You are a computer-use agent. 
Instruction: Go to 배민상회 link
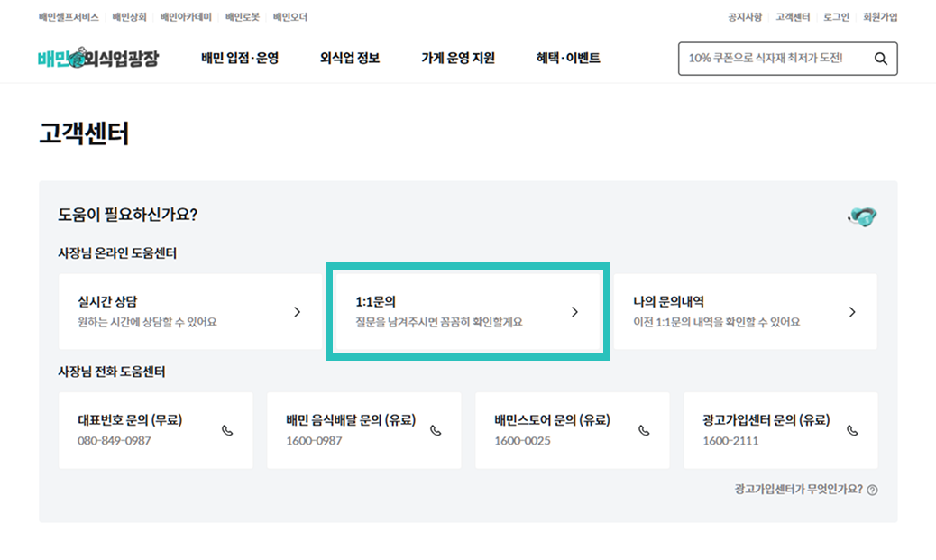click(x=130, y=17)
